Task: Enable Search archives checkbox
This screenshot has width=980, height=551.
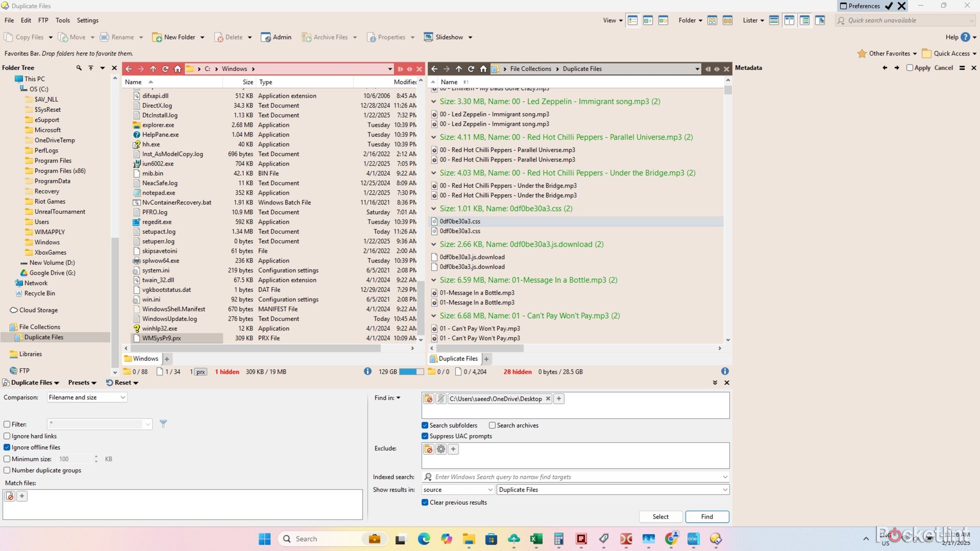Action: click(492, 425)
